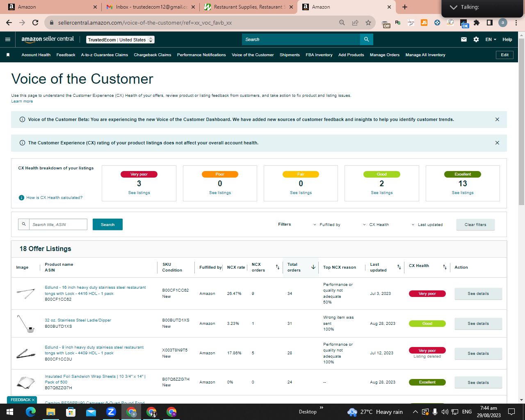Switch to the Restaurant Supplies browser tab
The image size is (525, 420).
(249, 7)
